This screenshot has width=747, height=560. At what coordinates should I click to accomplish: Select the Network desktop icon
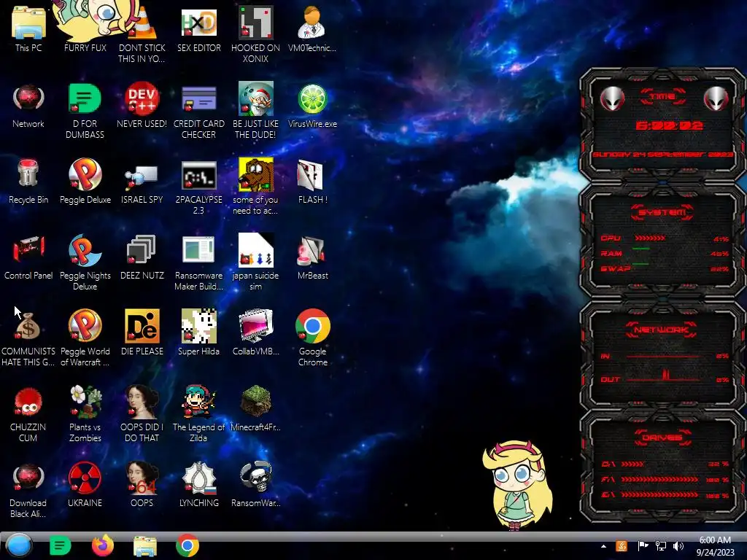click(28, 106)
